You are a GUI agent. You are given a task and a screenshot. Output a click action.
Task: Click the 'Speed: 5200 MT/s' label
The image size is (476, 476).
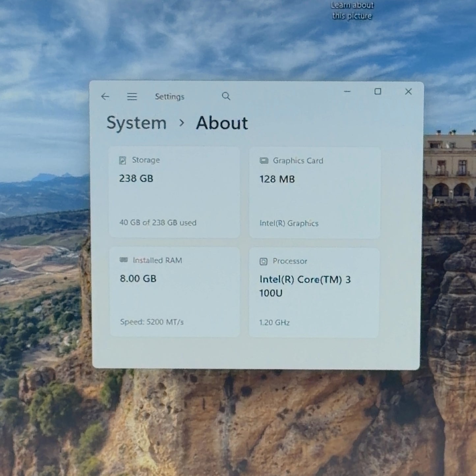pyautogui.click(x=152, y=322)
